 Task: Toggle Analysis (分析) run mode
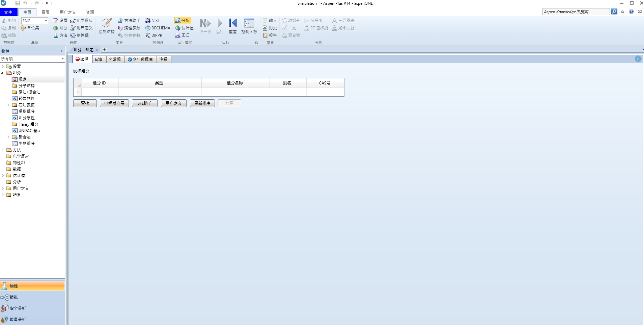click(x=183, y=21)
